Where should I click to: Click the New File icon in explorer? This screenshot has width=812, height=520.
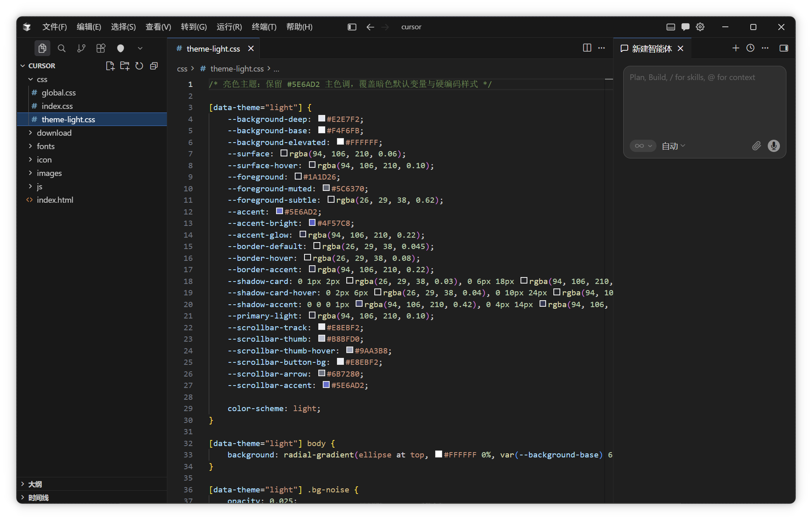(x=110, y=66)
